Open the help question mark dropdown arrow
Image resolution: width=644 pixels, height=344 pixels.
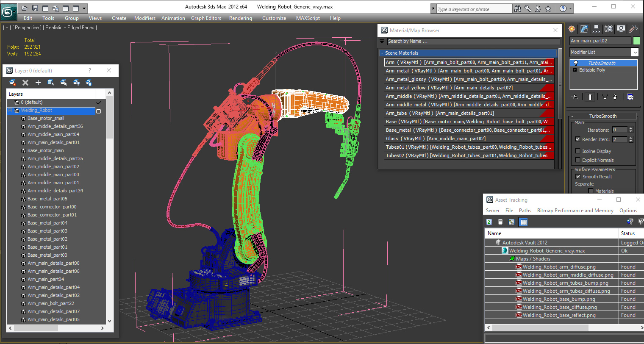(x=570, y=8)
